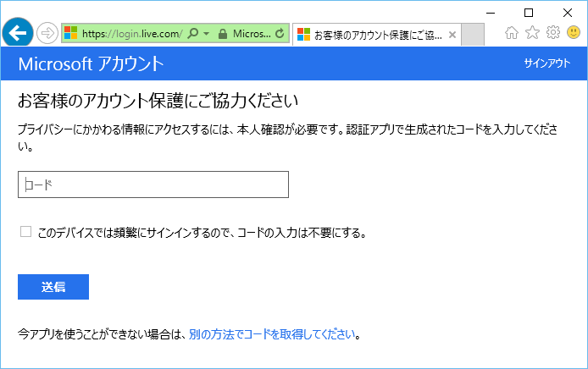The image size is (588, 369).
Task: Open the home page icon
Action: [512, 33]
